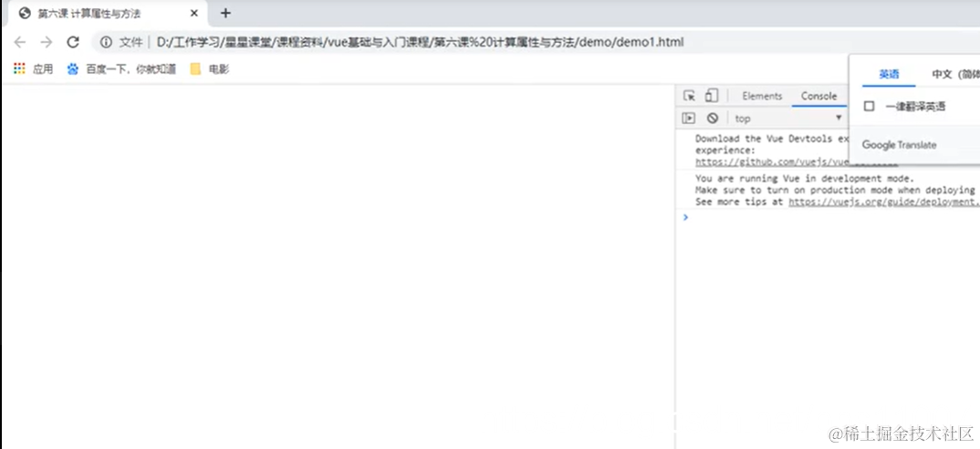Clear the console with the ban icon
The height and width of the screenshot is (449, 980).
tap(713, 118)
